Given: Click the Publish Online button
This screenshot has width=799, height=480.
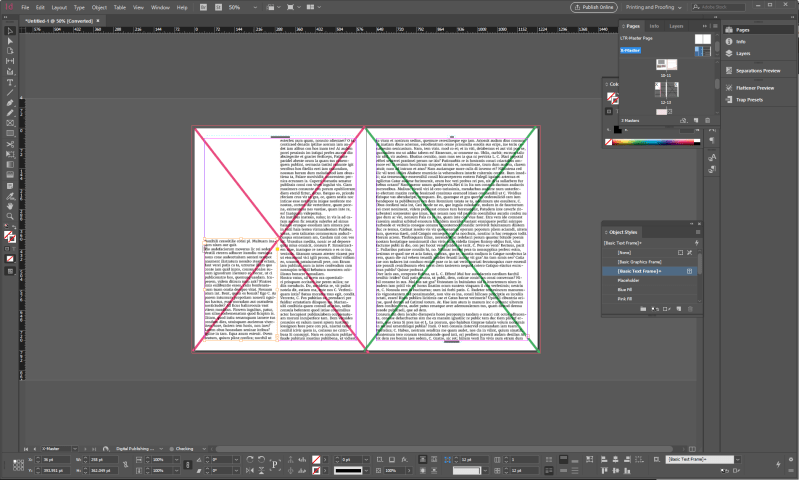Looking at the screenshot, I should point(594,7).
